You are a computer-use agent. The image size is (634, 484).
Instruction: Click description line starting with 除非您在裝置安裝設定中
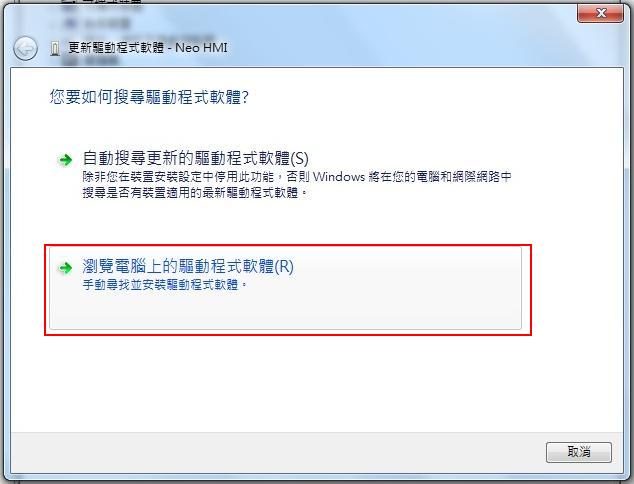click(x=297, y=177)
